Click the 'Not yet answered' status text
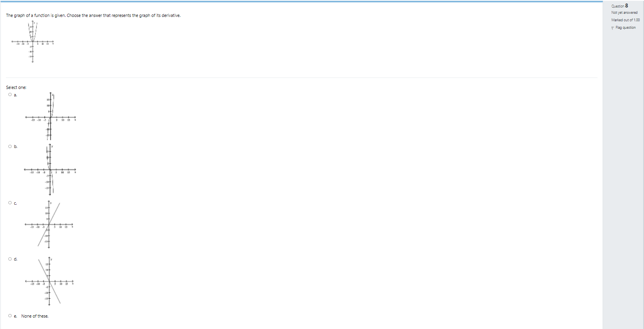644x329 pixels. (x=624, y=13)
